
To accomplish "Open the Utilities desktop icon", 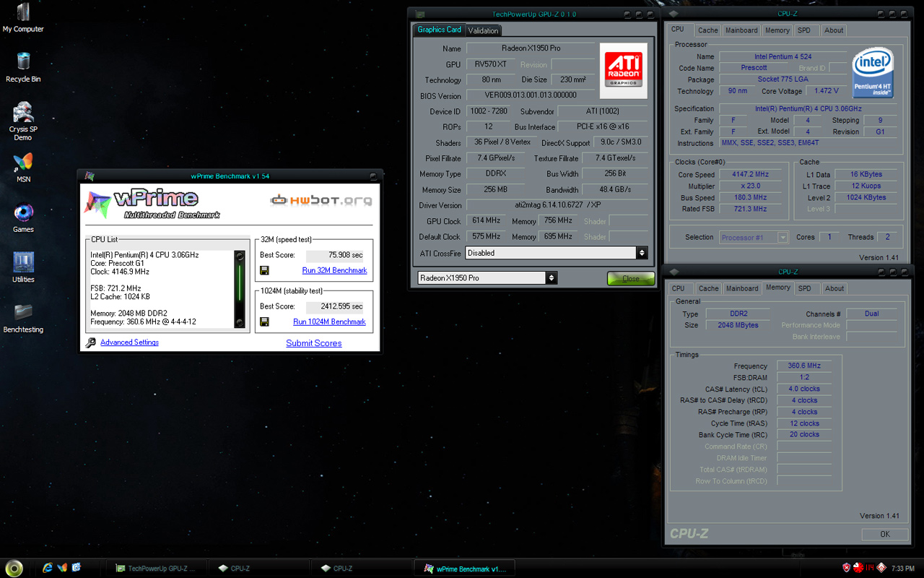I will pyautogui.click(x=23, y=267).
